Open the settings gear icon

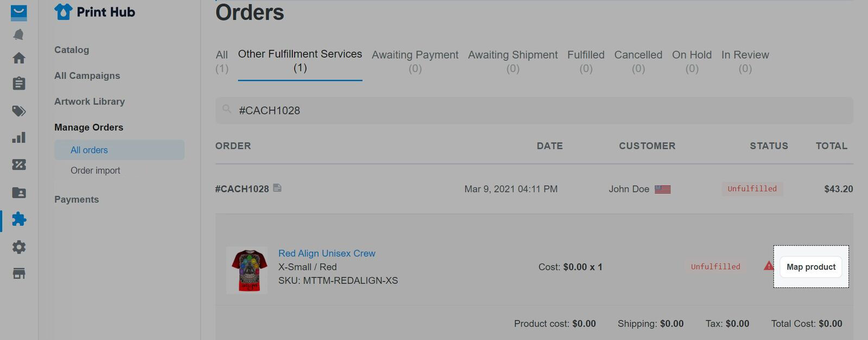[x=19, y=247]
